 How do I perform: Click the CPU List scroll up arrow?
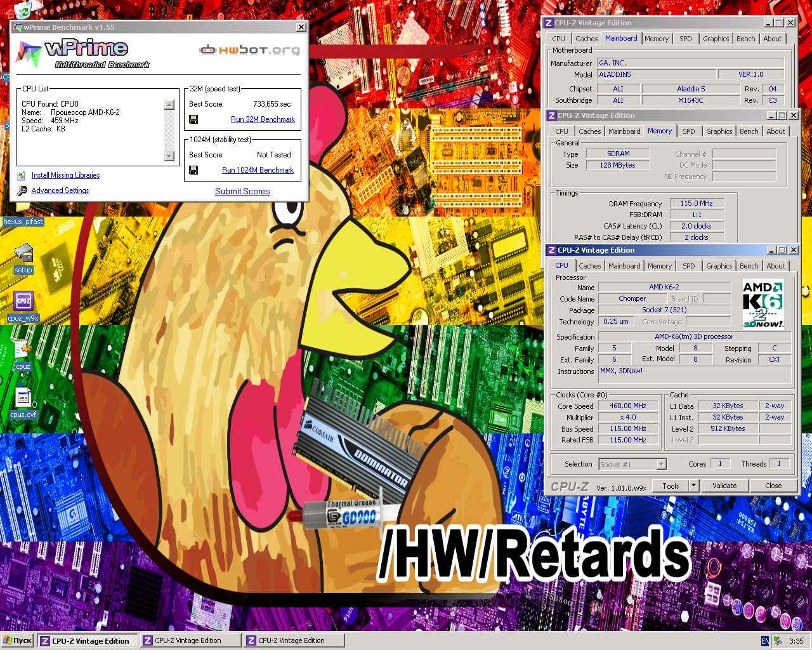pyautogui.click(x=169, y=105)
